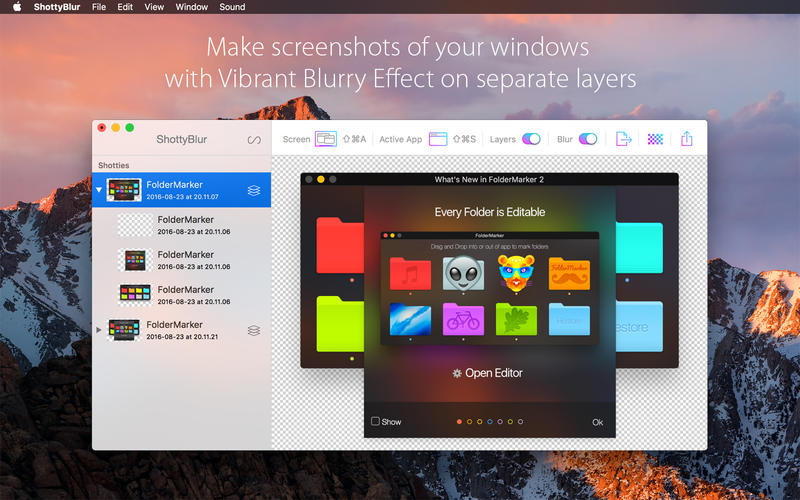Disable the Blur toggle
The image size is (800, 500).
(588, 139)
